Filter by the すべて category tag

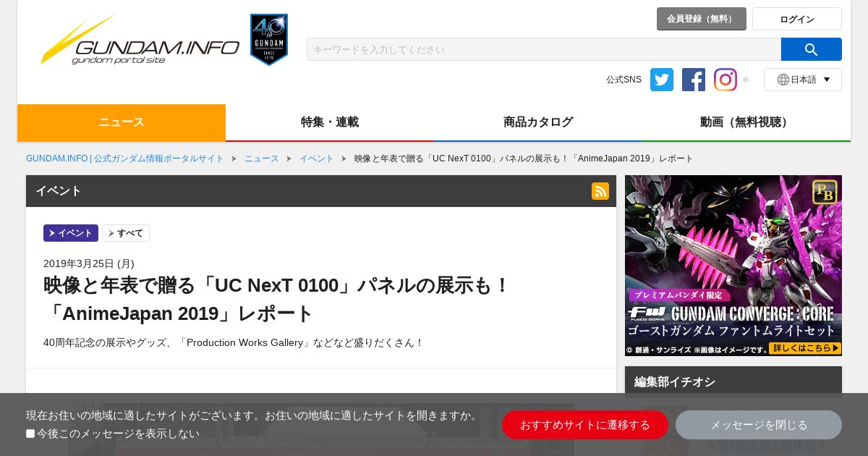[x=126, y=233]
